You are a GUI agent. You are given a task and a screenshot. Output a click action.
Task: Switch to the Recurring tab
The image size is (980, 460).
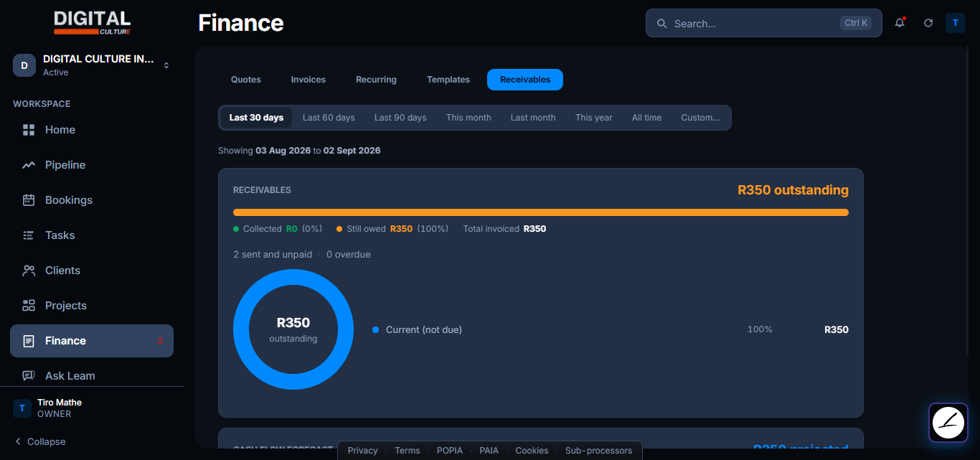376,80
